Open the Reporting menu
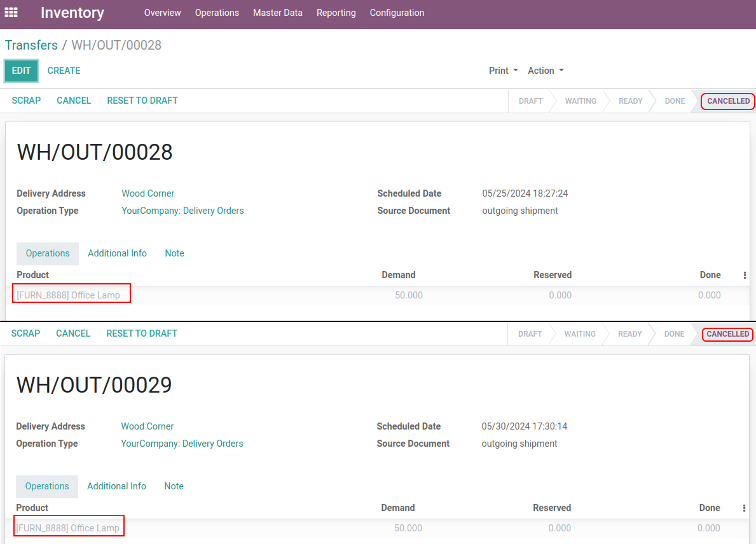The width and height of the screenshot is (756, 546). (336, 13)
